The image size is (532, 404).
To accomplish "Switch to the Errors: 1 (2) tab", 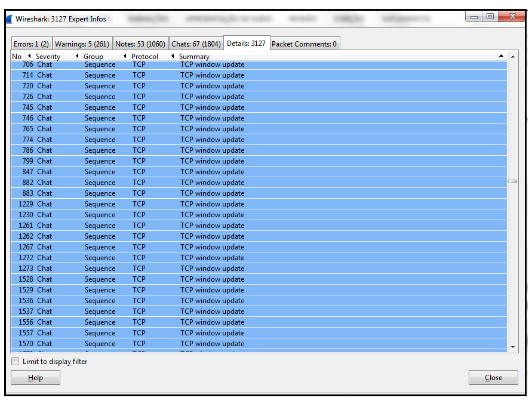I will point(32,44).
